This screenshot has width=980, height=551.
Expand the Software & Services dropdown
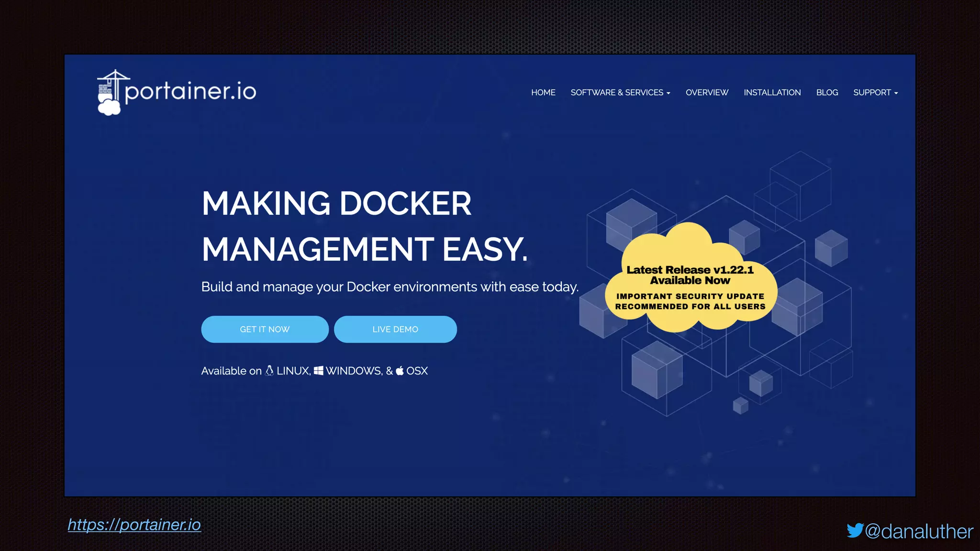[620, 92]
